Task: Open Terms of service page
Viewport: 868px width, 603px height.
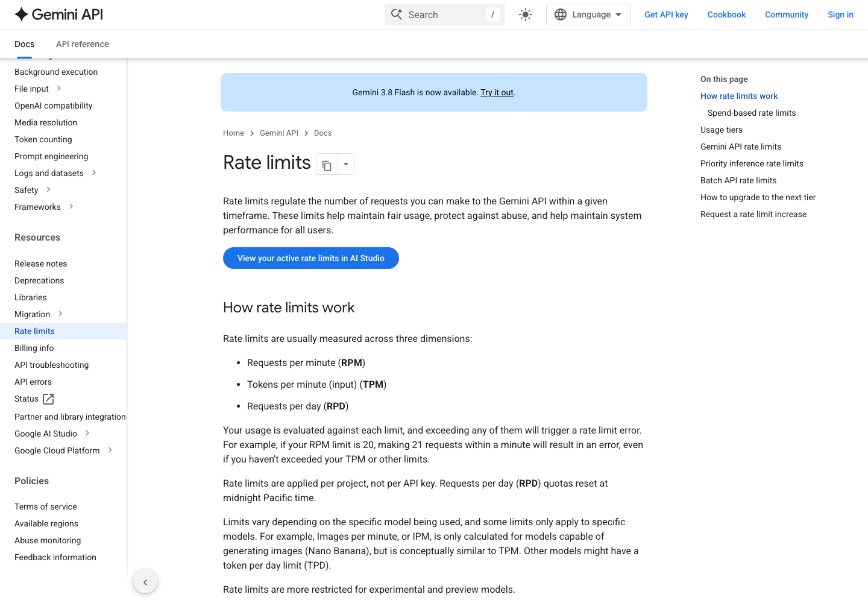Action: tap(46, 507)
